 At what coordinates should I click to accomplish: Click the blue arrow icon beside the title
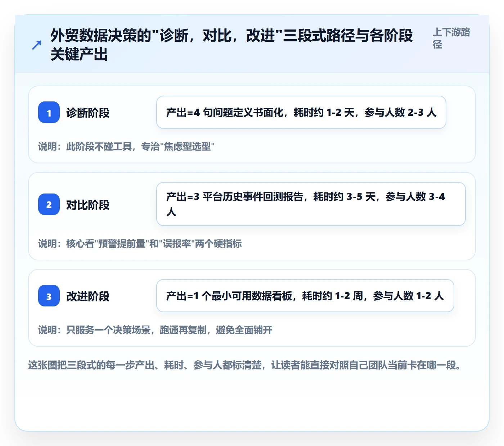click(x=37, y=45)
